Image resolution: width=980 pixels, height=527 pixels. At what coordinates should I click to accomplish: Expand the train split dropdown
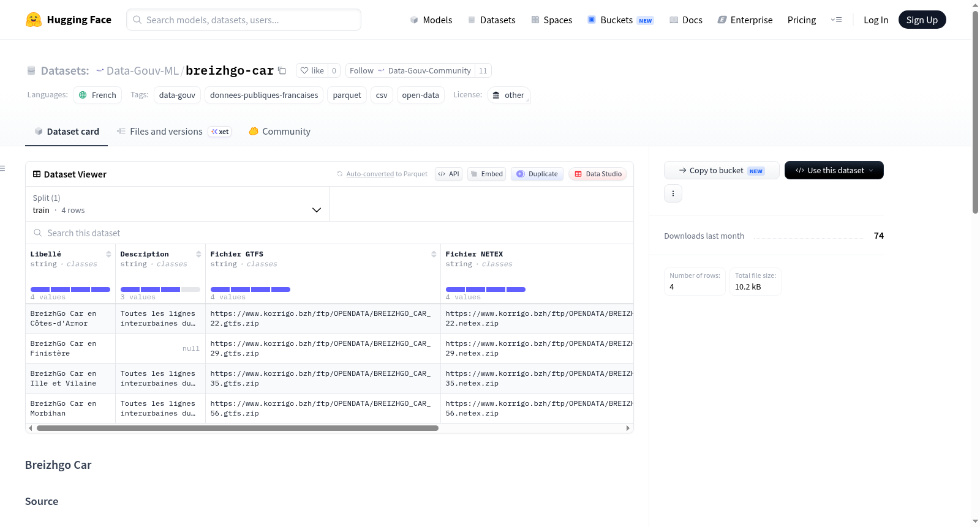[x=177, y=204]
